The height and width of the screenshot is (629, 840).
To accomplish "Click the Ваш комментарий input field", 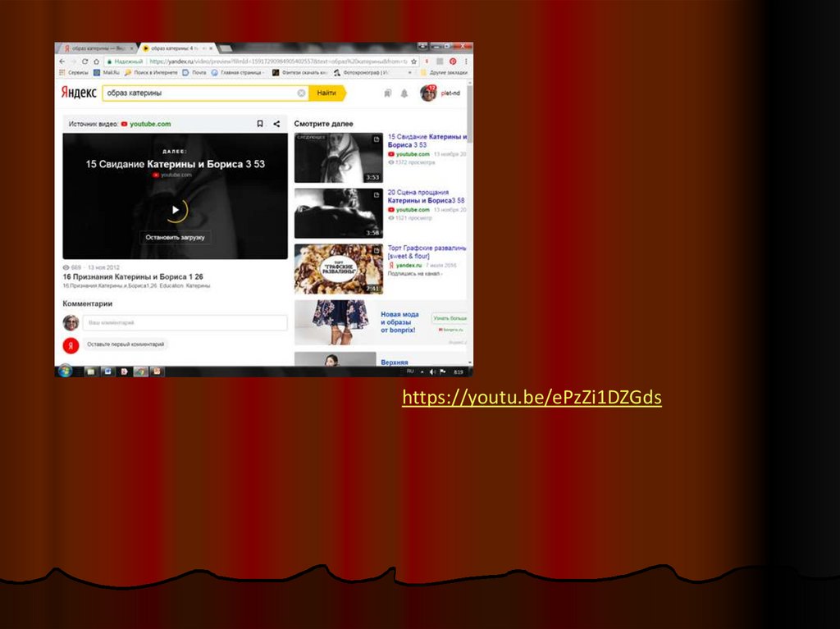I will tap(185, 322).
